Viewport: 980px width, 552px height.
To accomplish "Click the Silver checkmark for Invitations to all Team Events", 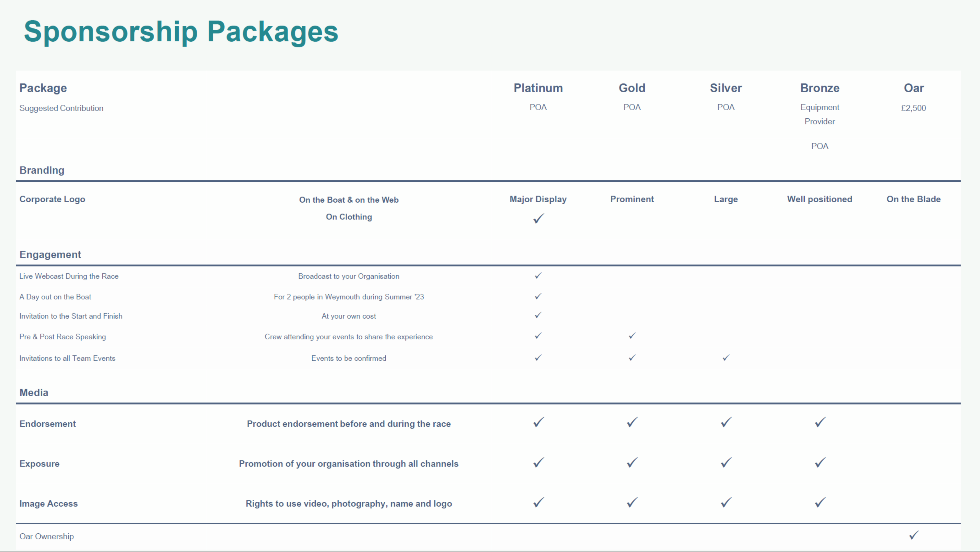I will click(x=726, y=358).
